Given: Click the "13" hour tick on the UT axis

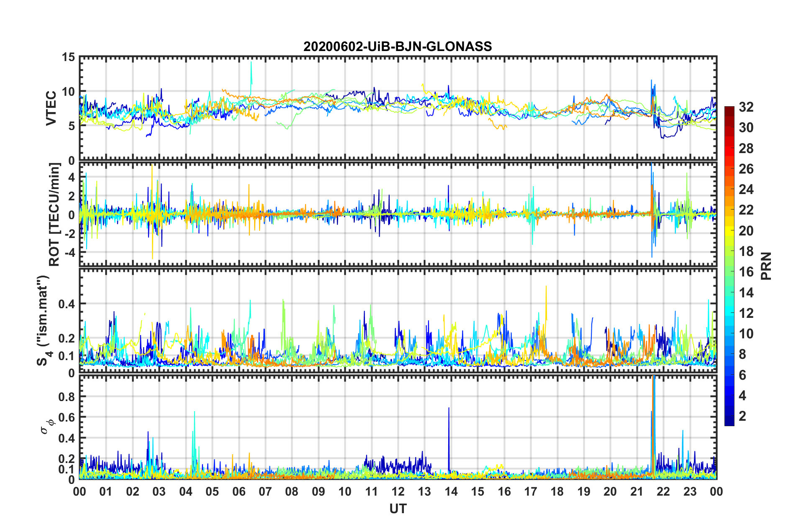Looking at the screenshot, I should click(x=424, y=491).
